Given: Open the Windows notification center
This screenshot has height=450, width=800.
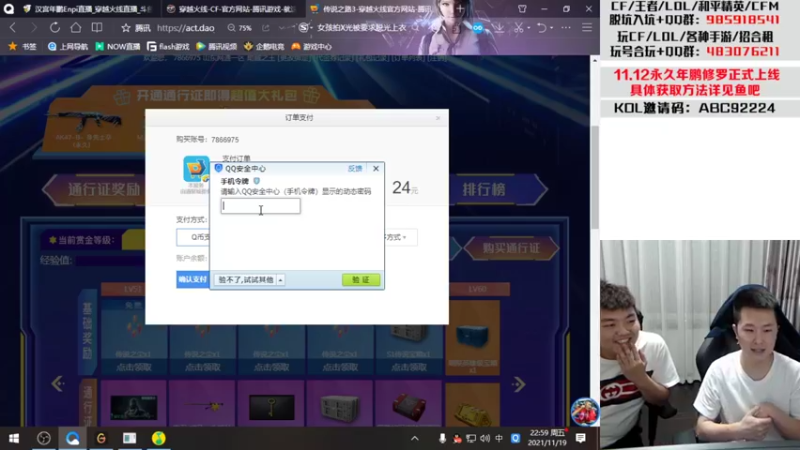Looking at the screenshot, I should pos(581,438).
